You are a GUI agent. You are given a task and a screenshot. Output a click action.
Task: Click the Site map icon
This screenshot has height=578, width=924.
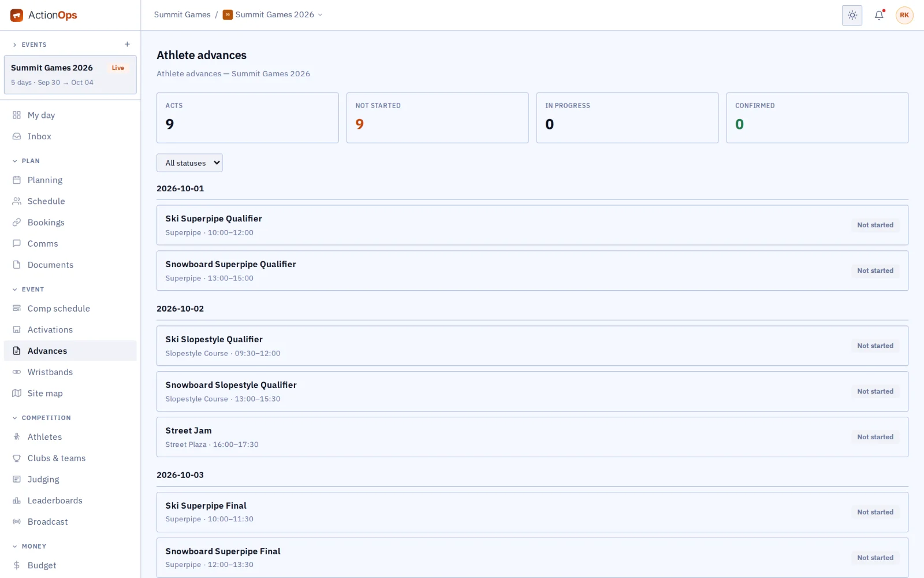pos(17,393)
